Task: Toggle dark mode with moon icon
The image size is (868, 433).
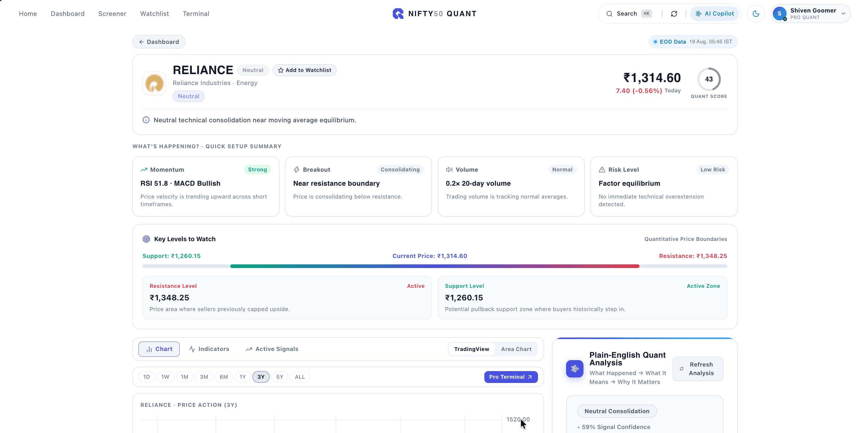Action: (x=756, y=13)
